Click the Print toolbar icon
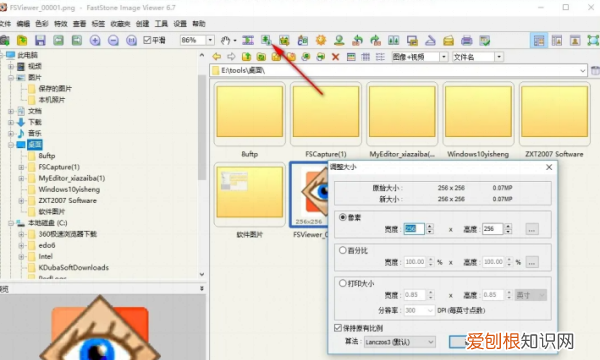The width and height of the screenshot is (600, 360). pyautogui.click(x=466, y=40)
